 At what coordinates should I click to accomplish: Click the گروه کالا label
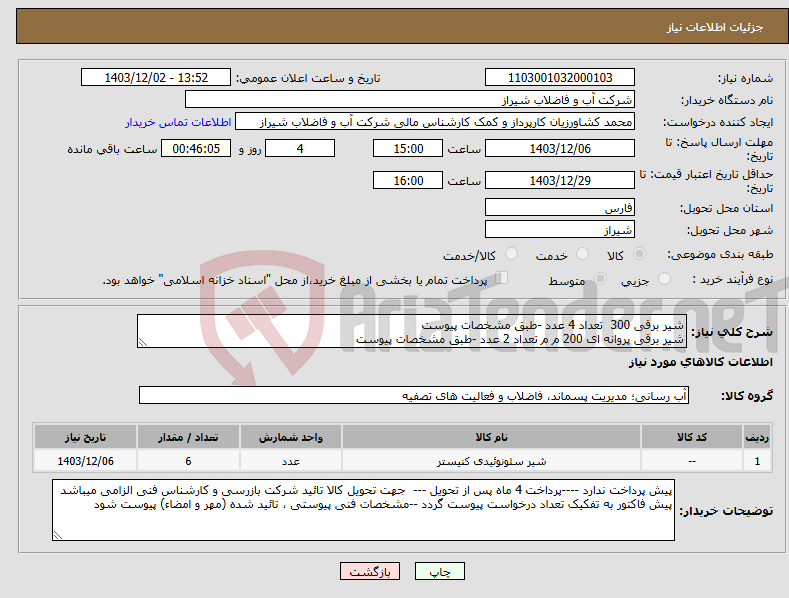747,396
